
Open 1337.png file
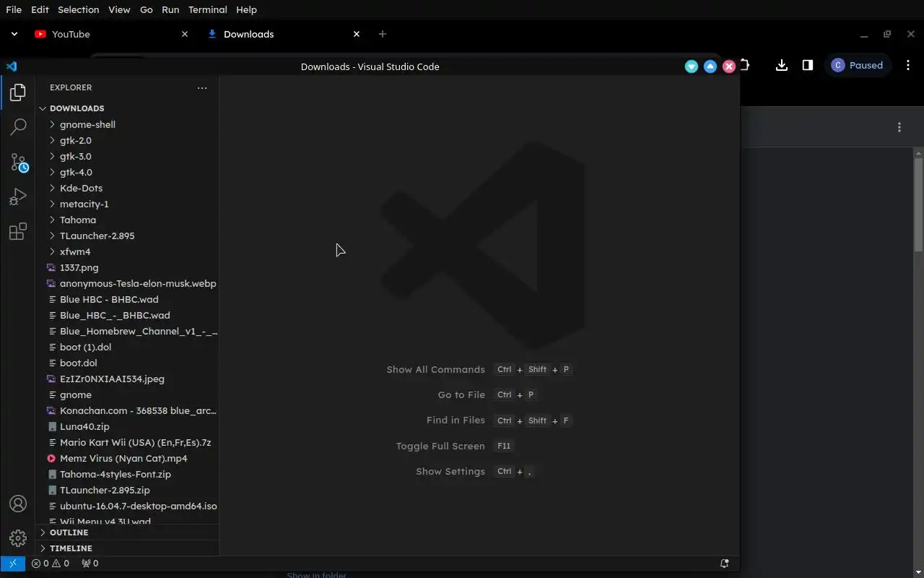127,267
